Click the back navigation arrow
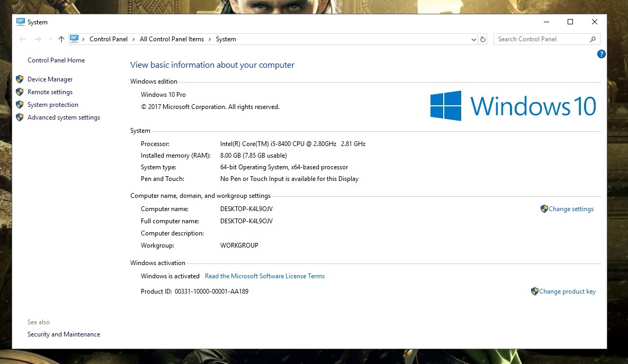This screenshot has width=628, height=364. (x=22, y=39)
